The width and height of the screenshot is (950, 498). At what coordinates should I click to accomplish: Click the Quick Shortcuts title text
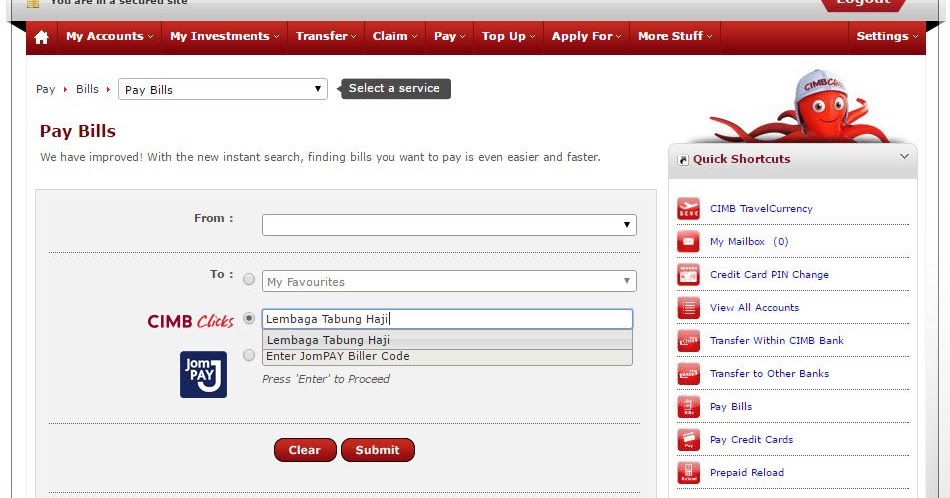(742, 159)
